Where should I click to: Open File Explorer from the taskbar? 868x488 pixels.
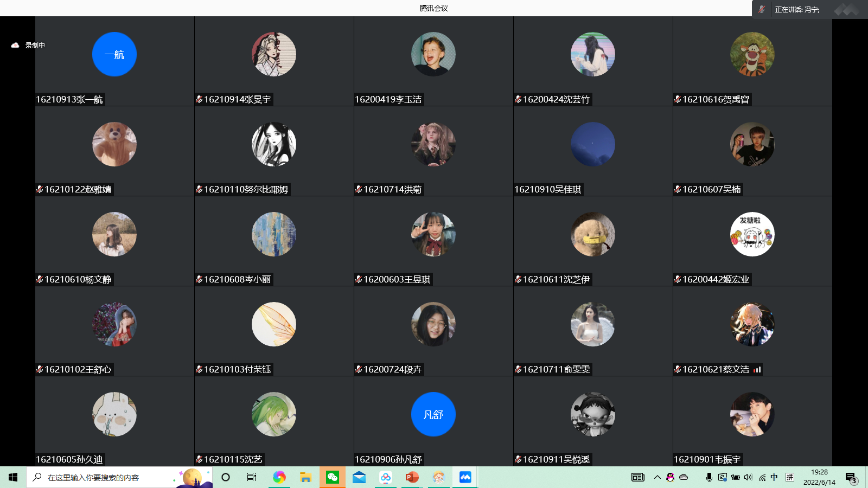coord(305,477)
